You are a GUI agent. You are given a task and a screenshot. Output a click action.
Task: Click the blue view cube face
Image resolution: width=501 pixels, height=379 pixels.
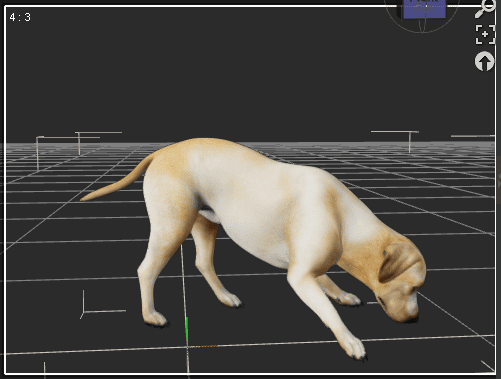(x=424, y=9)
